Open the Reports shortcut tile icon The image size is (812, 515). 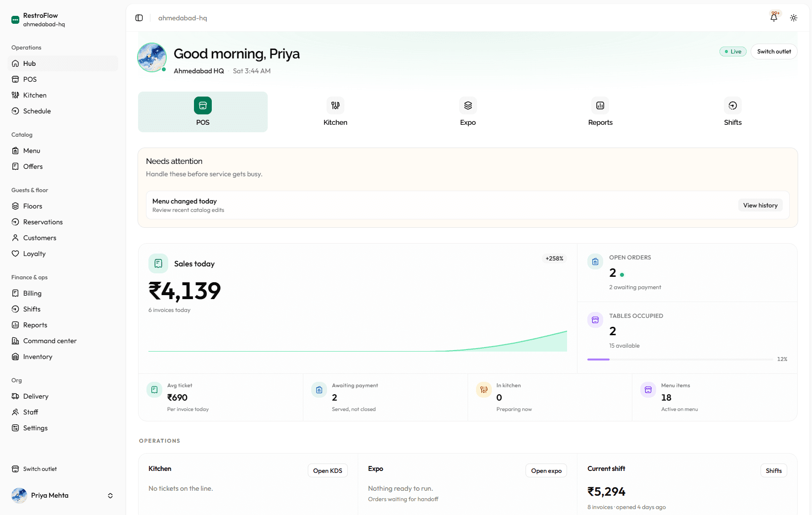600,105
